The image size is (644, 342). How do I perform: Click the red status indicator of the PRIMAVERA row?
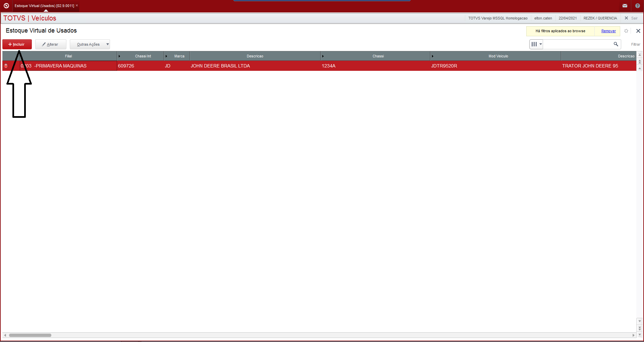(6, 66)
